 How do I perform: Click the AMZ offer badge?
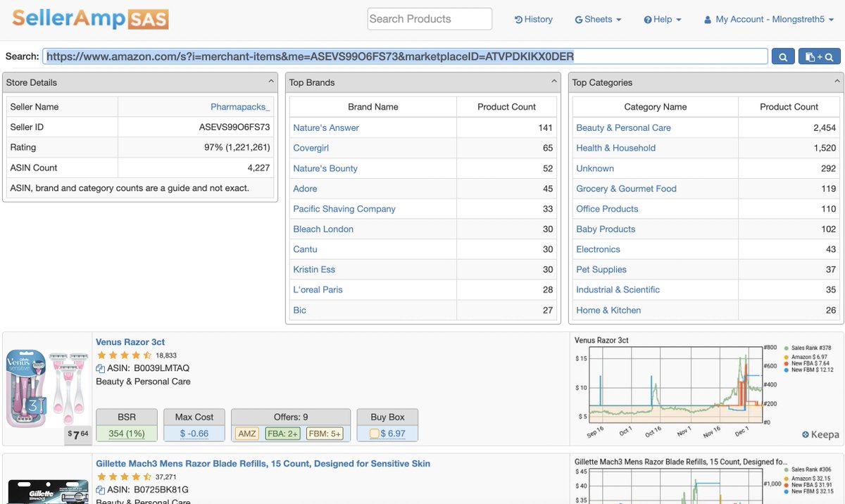click(247, 434)
